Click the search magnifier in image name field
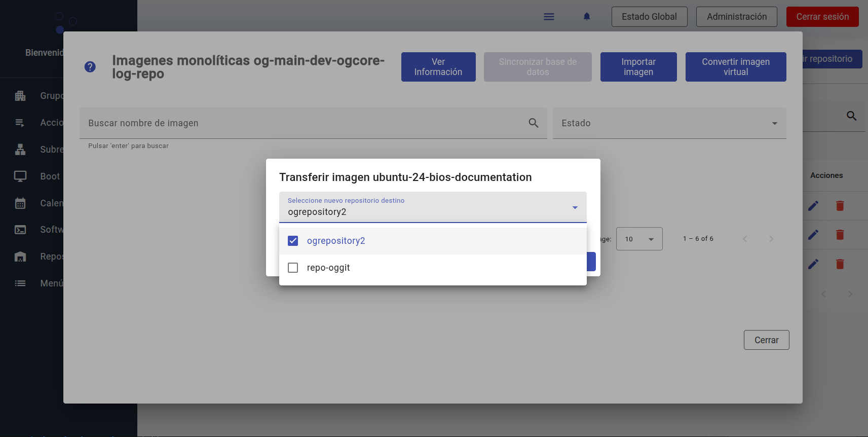 coord(534,123)
